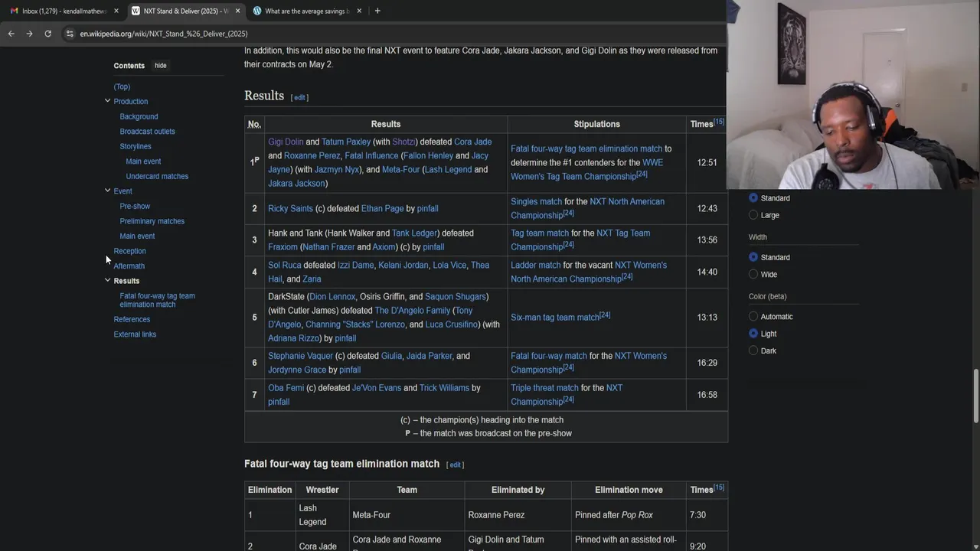This screenshot has height=551, width=980.
Task: Click the 12:51 match time cell
Action: (707, 162)
